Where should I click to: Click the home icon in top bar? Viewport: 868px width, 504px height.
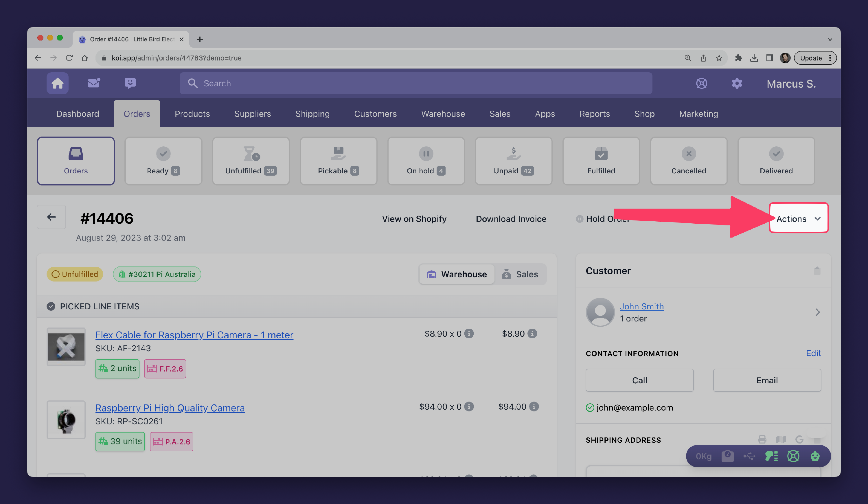tap(58, 83)
